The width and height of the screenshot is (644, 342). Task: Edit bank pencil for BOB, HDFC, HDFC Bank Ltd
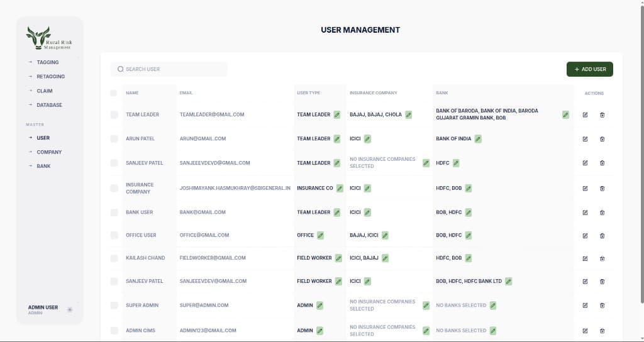point(508,281)
